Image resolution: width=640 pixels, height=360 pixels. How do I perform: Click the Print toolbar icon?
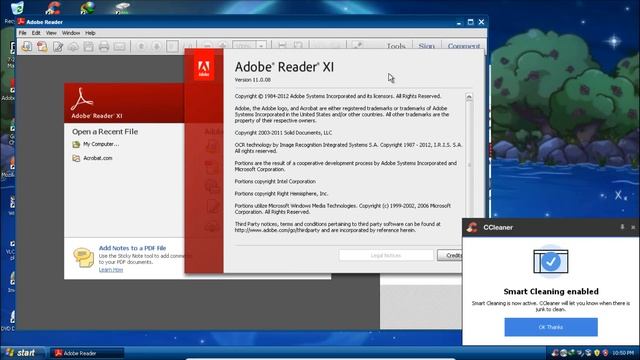(x=104, y=47)
